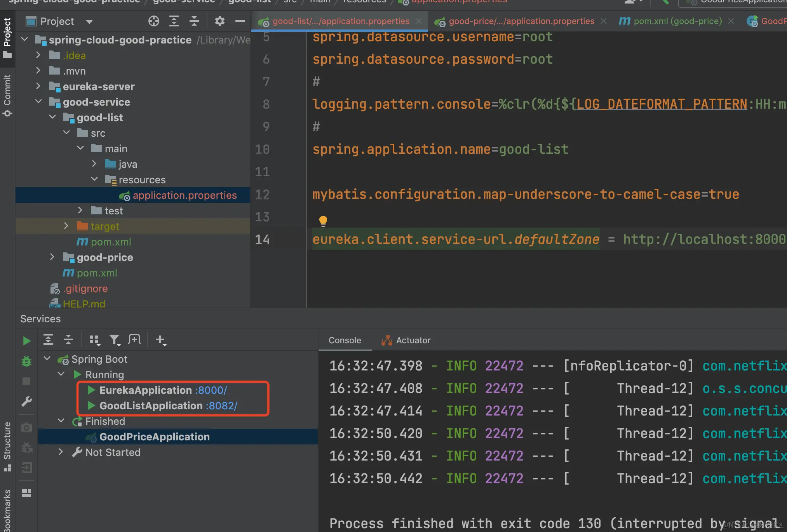
Task: Toggle the Commit tool window
Action: 7,95
